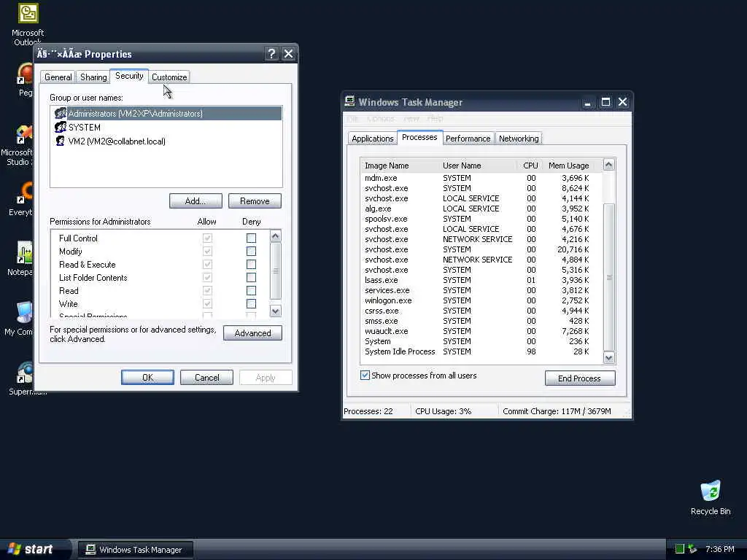Check Deny for Read permission

pyautogui.click(x=251, y=290)
